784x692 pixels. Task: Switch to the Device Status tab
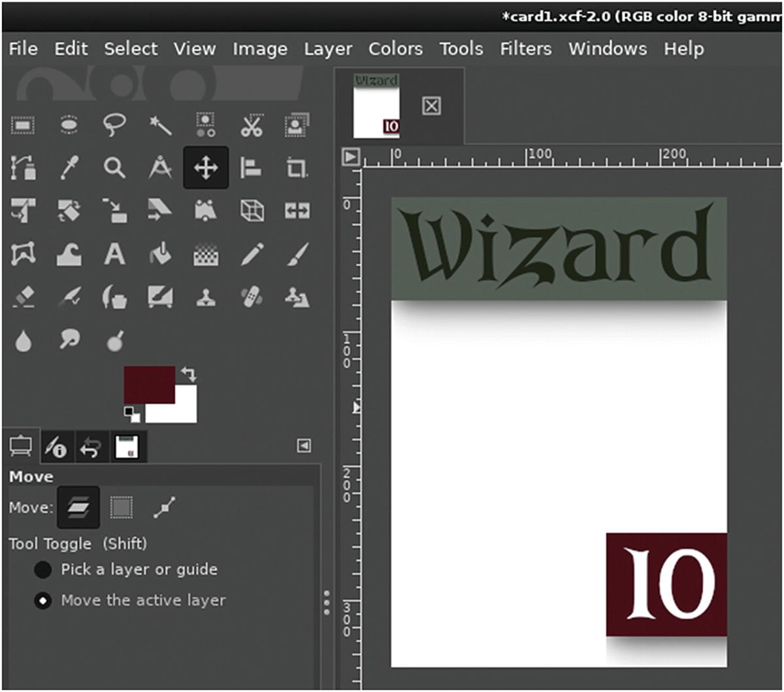56,448
